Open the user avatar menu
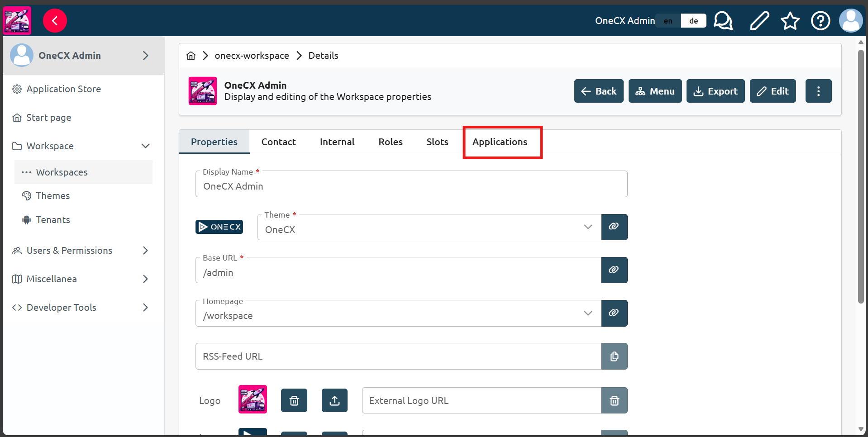Image resolution: width=868 pixels, height=437 pixels. [x=851, y=20]
